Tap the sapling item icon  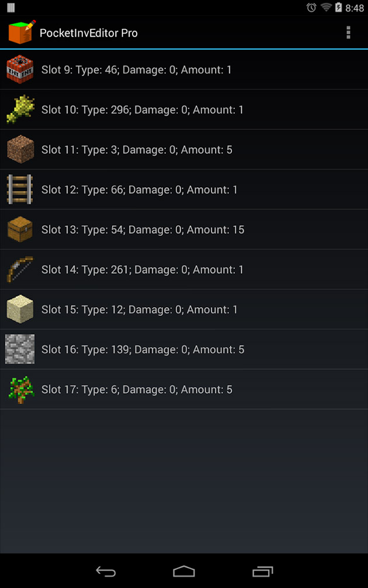click(20, 390)
